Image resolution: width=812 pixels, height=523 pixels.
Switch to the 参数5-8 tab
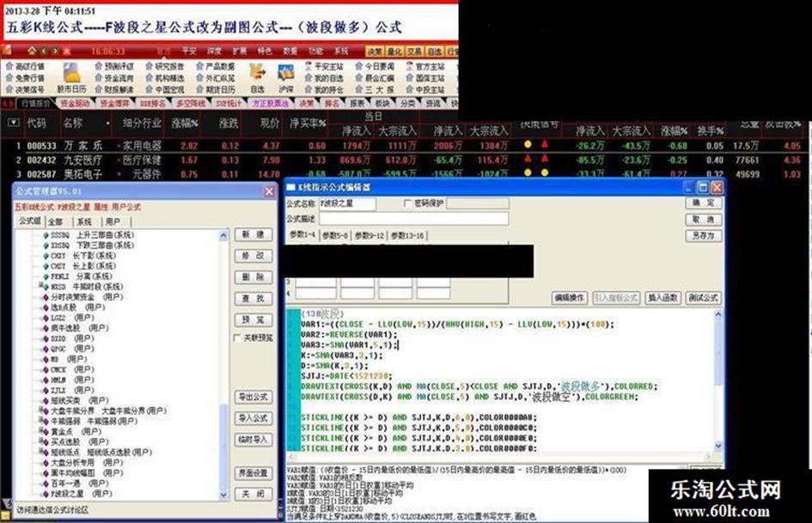coord(335,235)
